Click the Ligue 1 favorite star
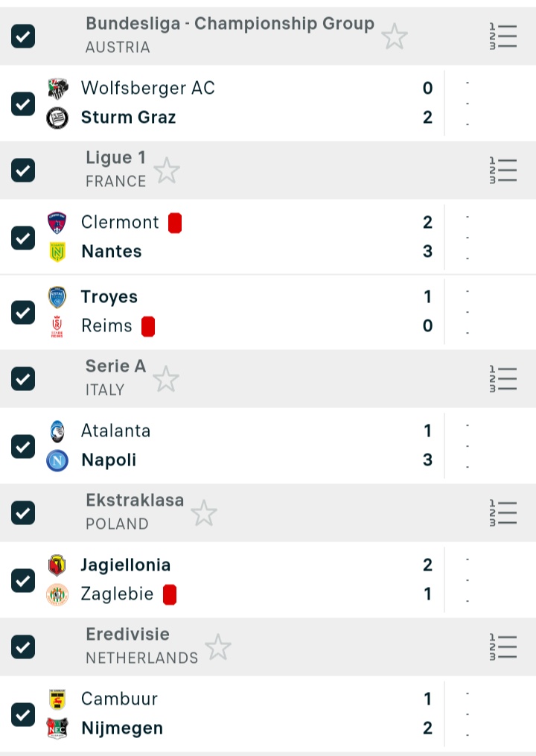The image size is (536, 756). pyautogui.click(x=167, y=171)
